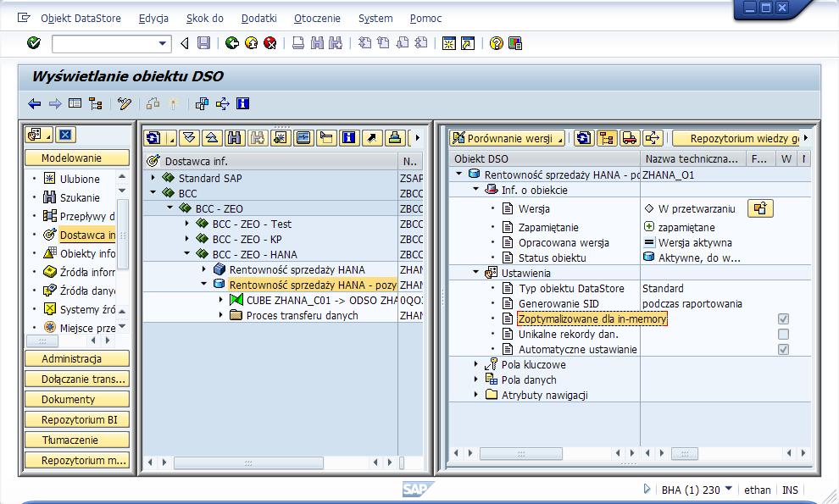Viewport: 839px width, 504px height.
Task: Click the Repozytorium BI button
Action: [x=77, y=419]
